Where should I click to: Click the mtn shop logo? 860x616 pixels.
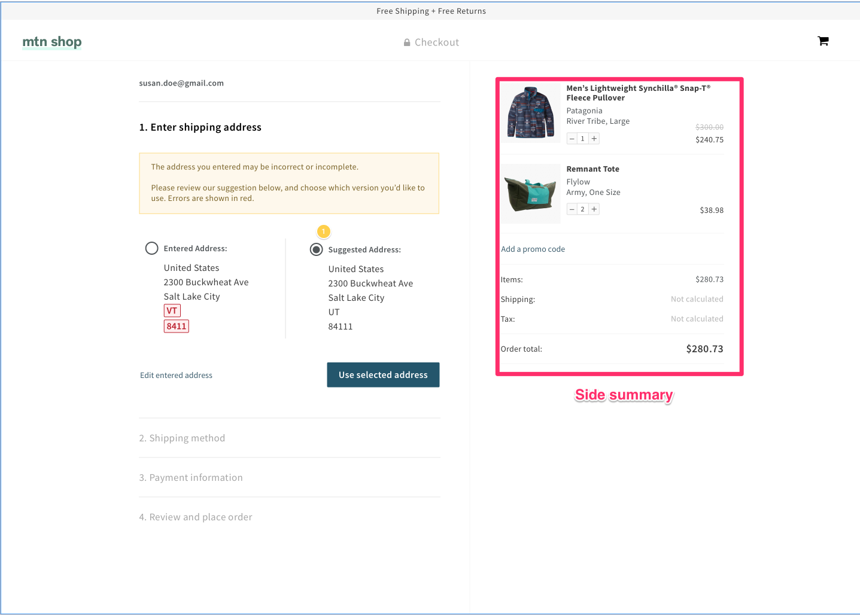point(51,42)
